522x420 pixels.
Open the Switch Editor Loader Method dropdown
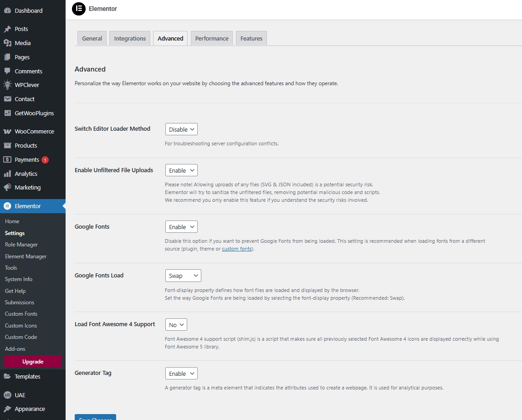click(x=181, y=129)
